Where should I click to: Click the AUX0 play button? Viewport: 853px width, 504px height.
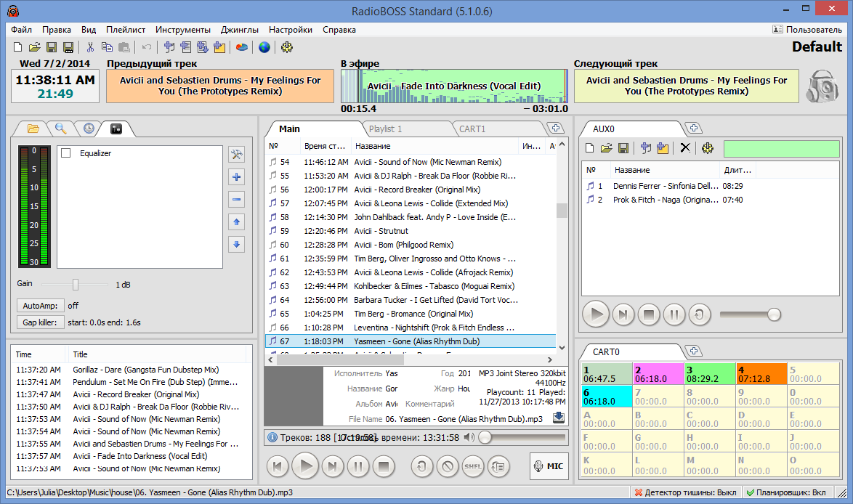[596, 314]
